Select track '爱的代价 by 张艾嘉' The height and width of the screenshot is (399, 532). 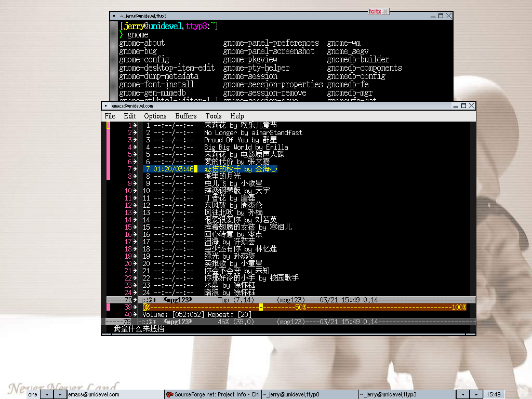click(x=237, y=162)
